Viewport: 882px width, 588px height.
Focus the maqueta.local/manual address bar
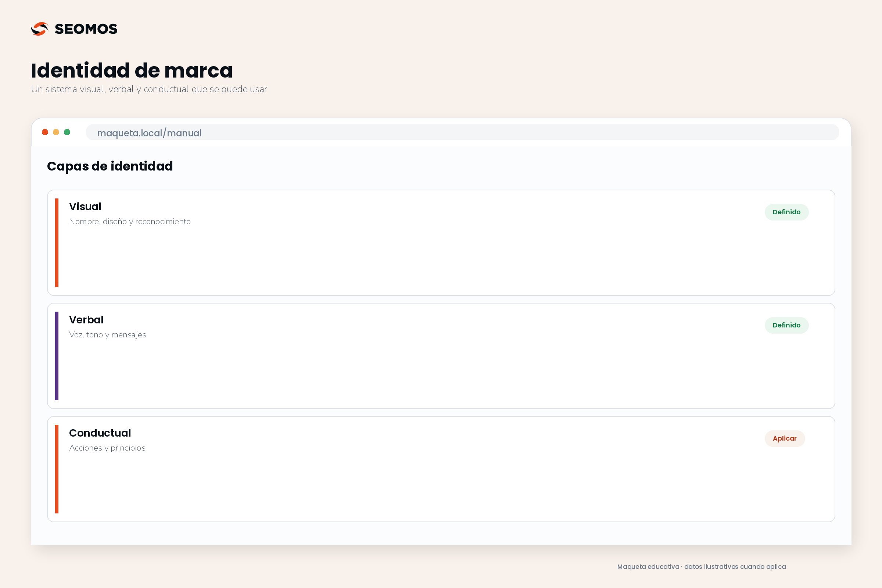pos(462,132)
